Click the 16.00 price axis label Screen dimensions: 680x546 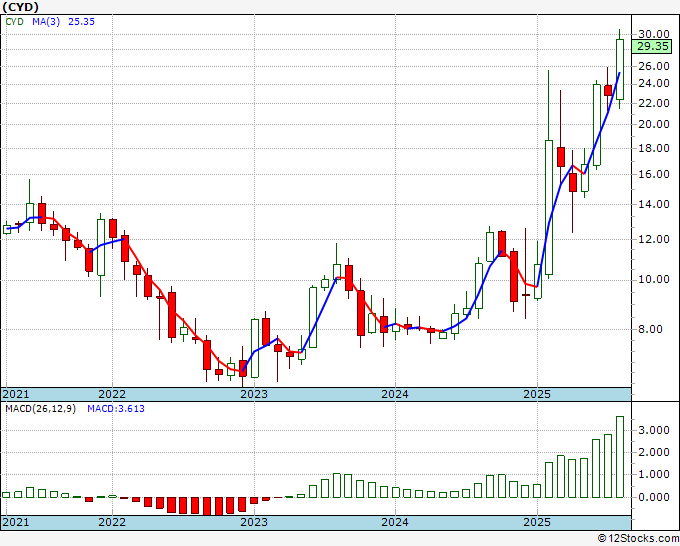coord(654,174)
